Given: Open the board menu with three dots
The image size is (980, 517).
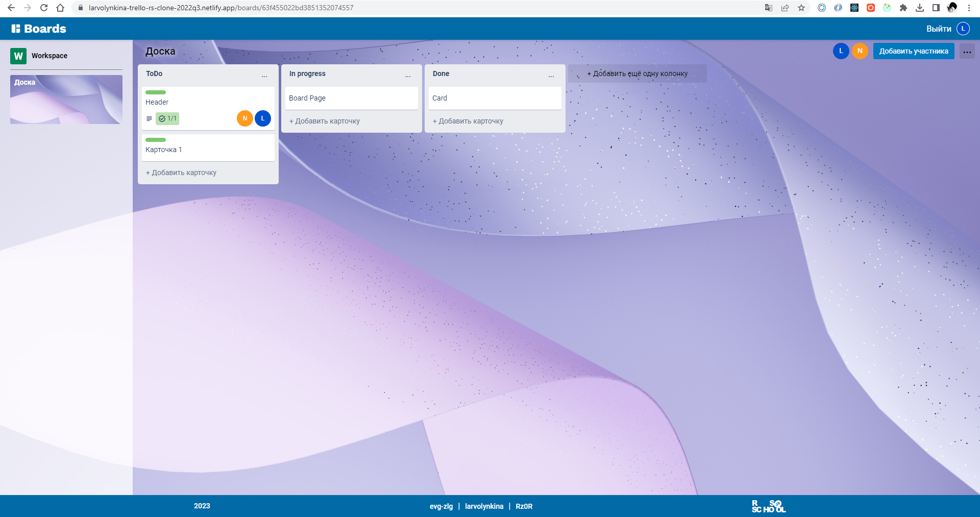Looking at the screenshot, I should pos(967,51).
